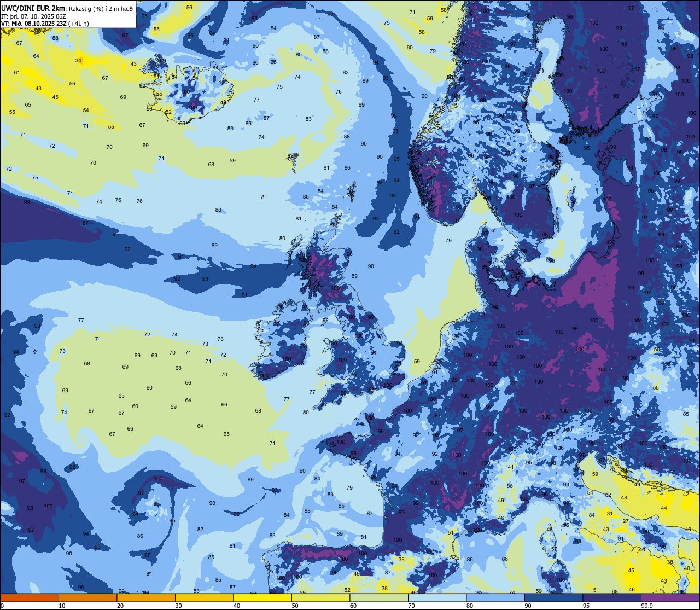Click the legend label "10"
Screen dimensions: 700x610
pos(62,606)
